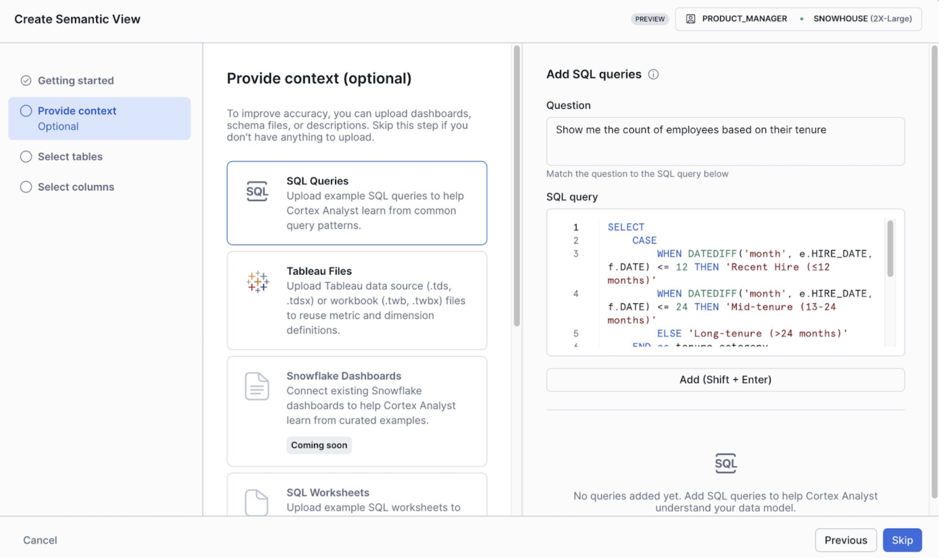The width and height of the screenshot is (944, 560).
Task: Click the Tableau logo icon
Action: 257,282
